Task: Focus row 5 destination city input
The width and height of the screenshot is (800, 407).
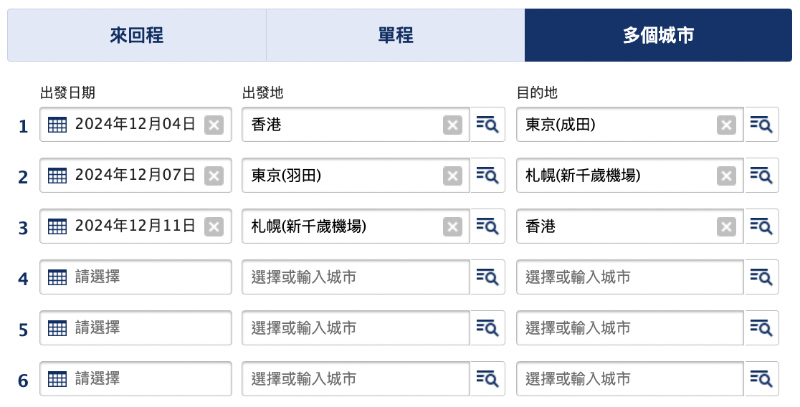Action: 630,328
